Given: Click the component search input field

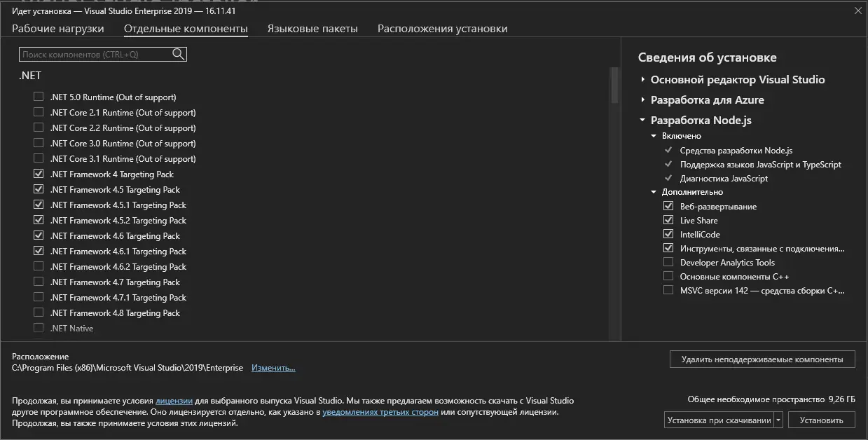Looking at the screenshot, I should pos(95,55).
